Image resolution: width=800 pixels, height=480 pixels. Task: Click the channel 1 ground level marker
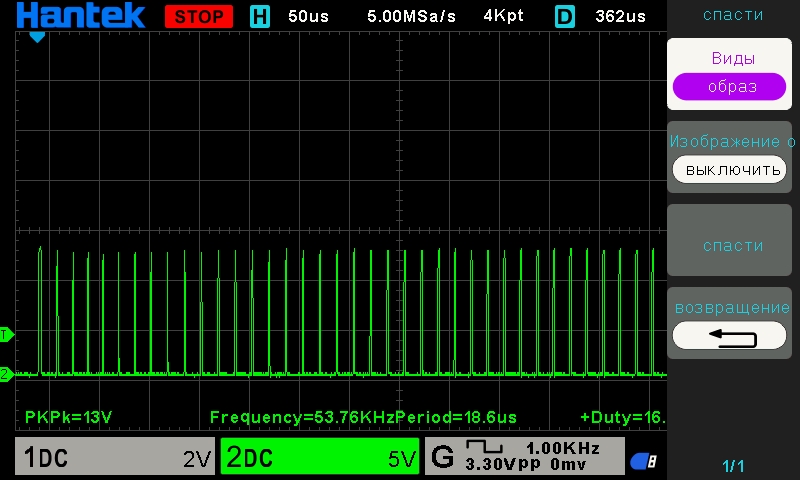click(x=5, y=333)
